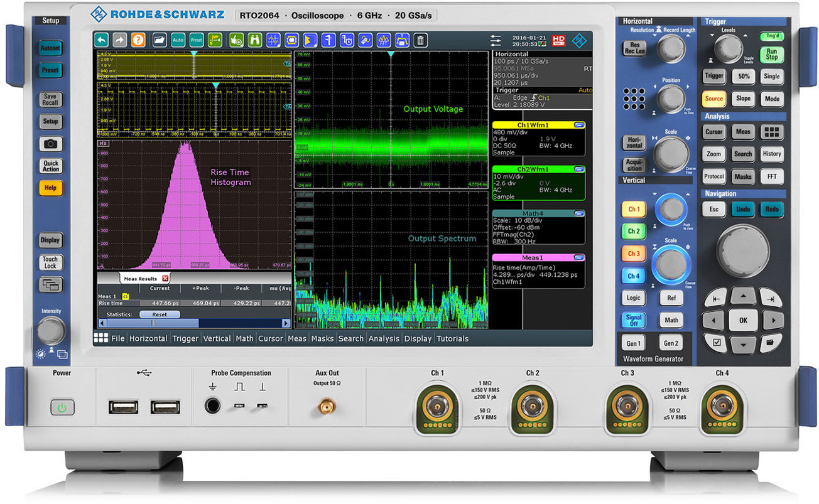Activate channel Ch 2 on the front panel
The height and width of the screenshot is (504, 819).
point(633,231)
